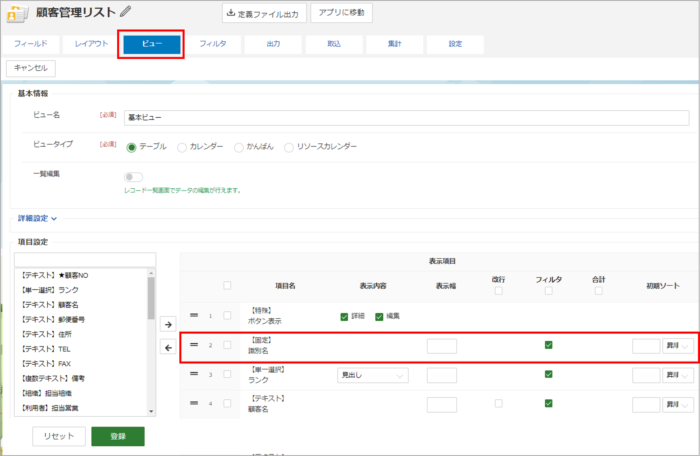Select カレンダー view type radio
Screen dimensions: 700x456
coord(182,147)
